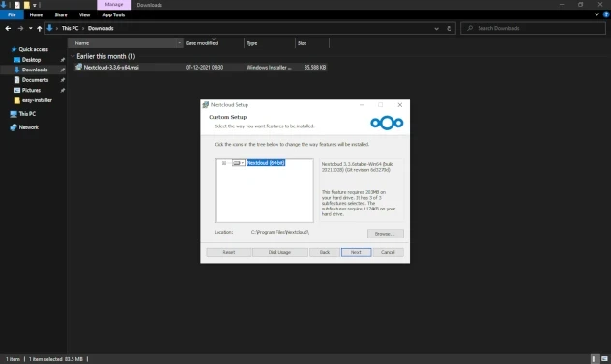
Task: Open the File menu
Action: pyautogui.click(x=12, y=14)
